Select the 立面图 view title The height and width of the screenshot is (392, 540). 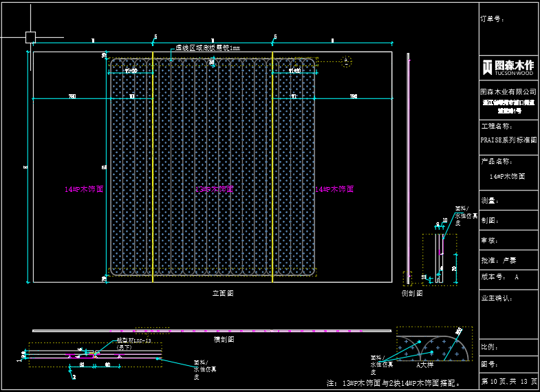coord(223,293)
